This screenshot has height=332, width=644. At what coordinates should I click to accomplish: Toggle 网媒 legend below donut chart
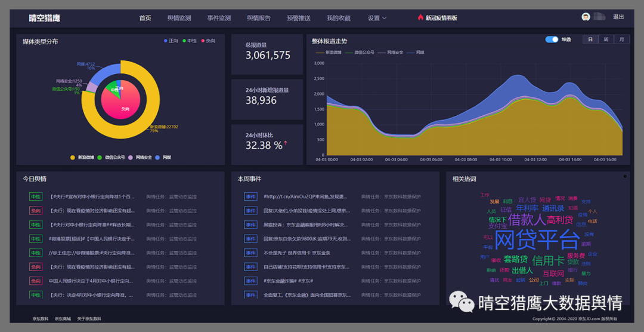(163, 157)
